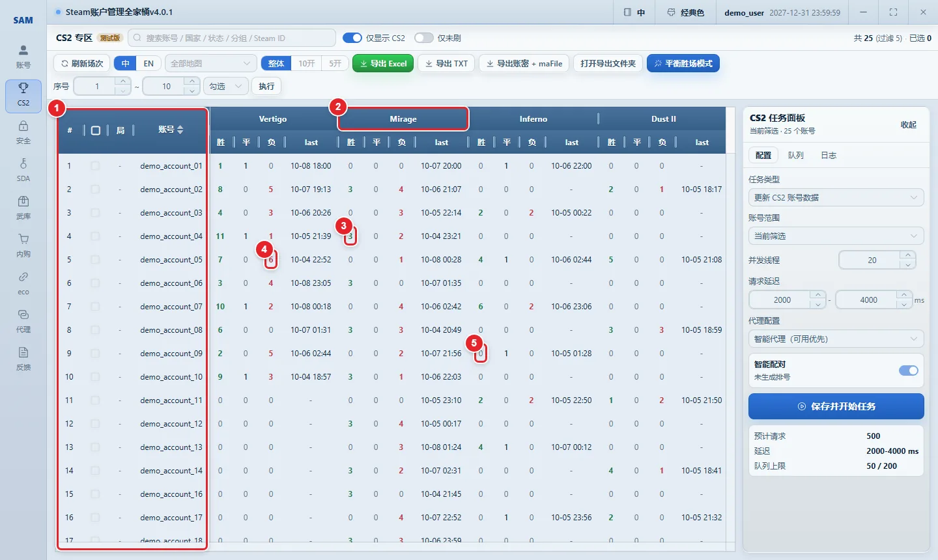This screenshot has height=560, width=938.
Task: Open the 反馈 feedback sidebar section
Action: 23,359
